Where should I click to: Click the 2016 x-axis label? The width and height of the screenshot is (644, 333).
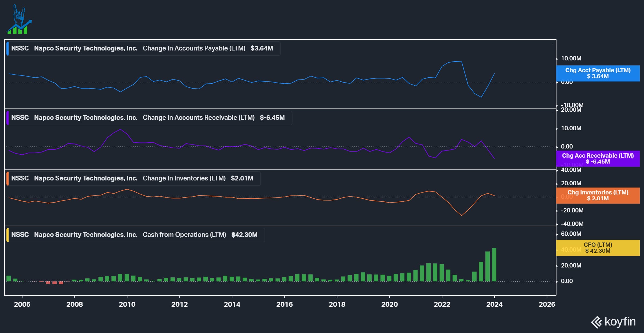point(284,304)
